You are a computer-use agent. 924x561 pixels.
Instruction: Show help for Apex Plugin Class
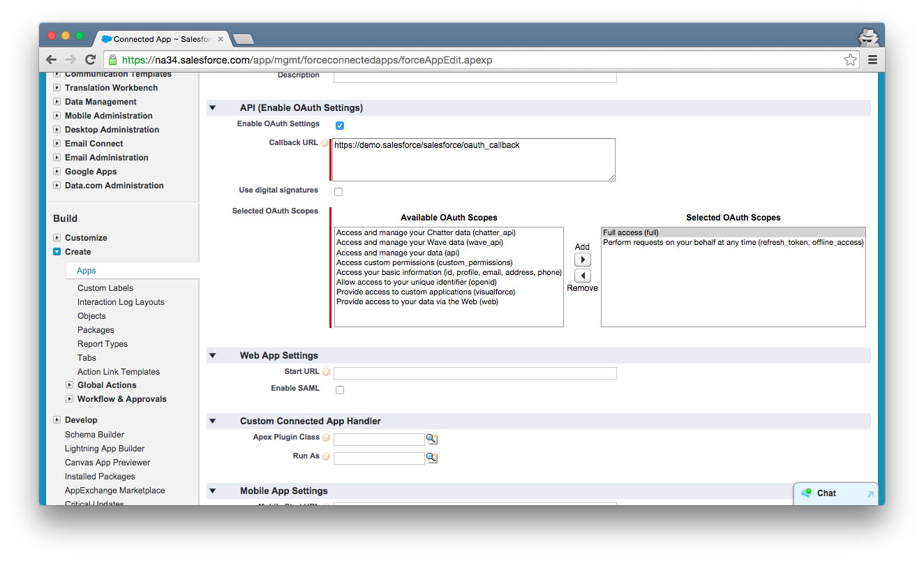pos(326,438)
